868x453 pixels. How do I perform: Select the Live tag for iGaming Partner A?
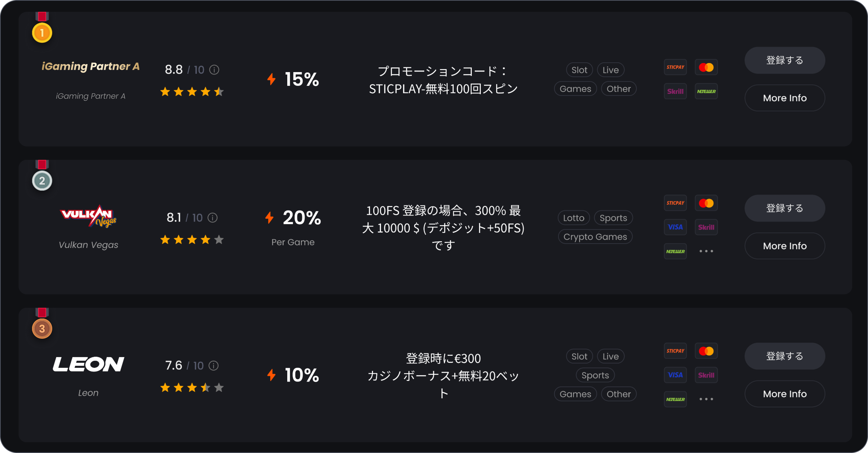(611, 70)
